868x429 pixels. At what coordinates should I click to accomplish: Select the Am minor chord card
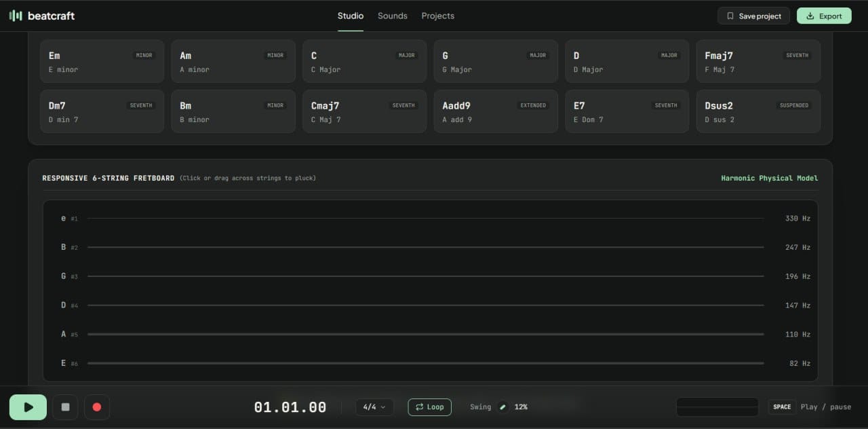point(233,61)
